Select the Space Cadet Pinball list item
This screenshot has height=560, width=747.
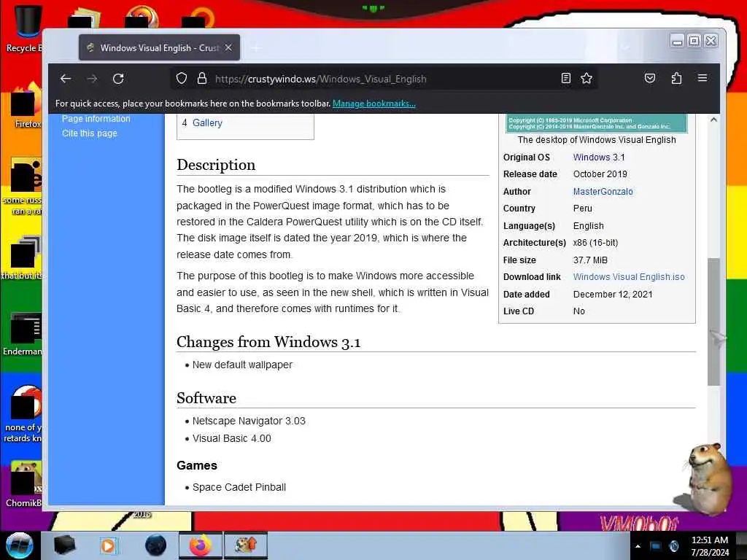[239, 487]
